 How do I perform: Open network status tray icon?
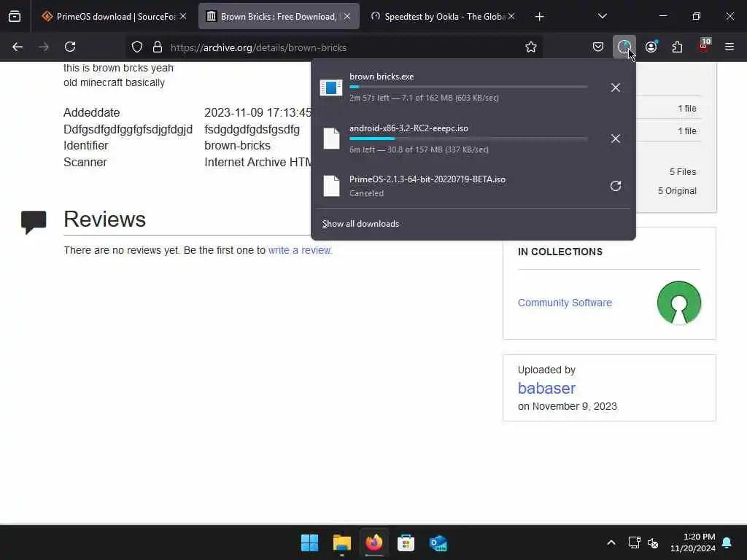tap(634, 542)
